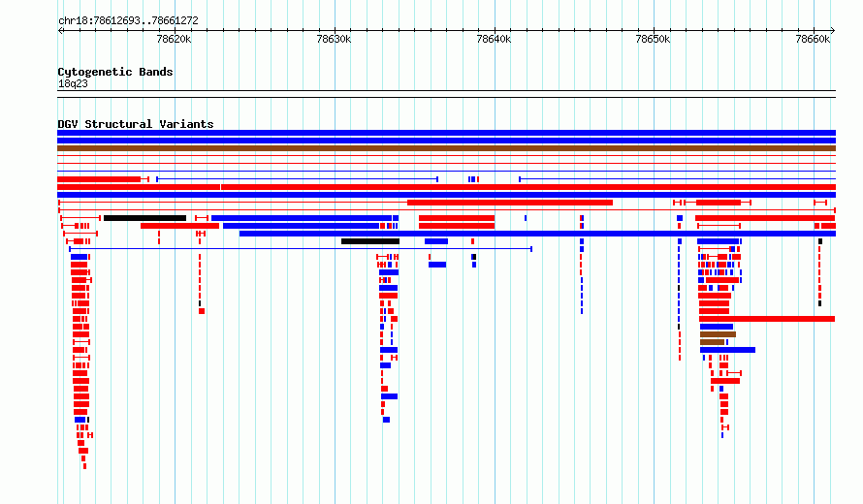
Task: Select wide blue bar below the brown bars
Action: tap(727, 350)
